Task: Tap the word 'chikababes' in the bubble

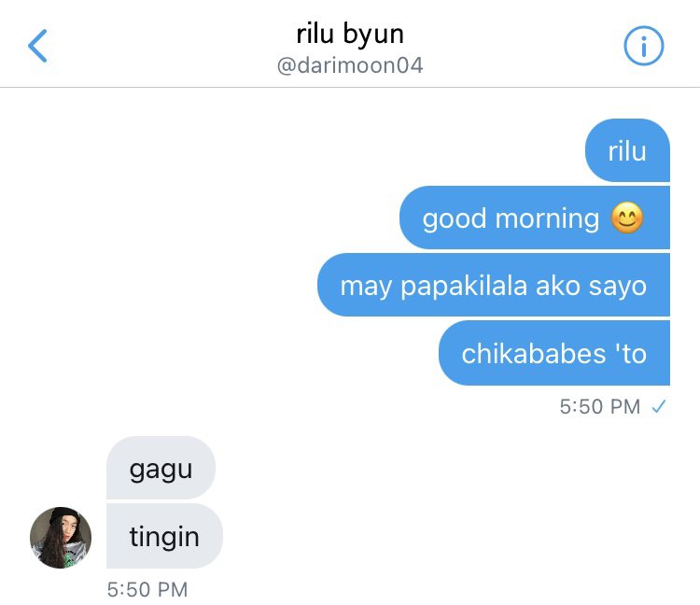Action: coord(534,354)
